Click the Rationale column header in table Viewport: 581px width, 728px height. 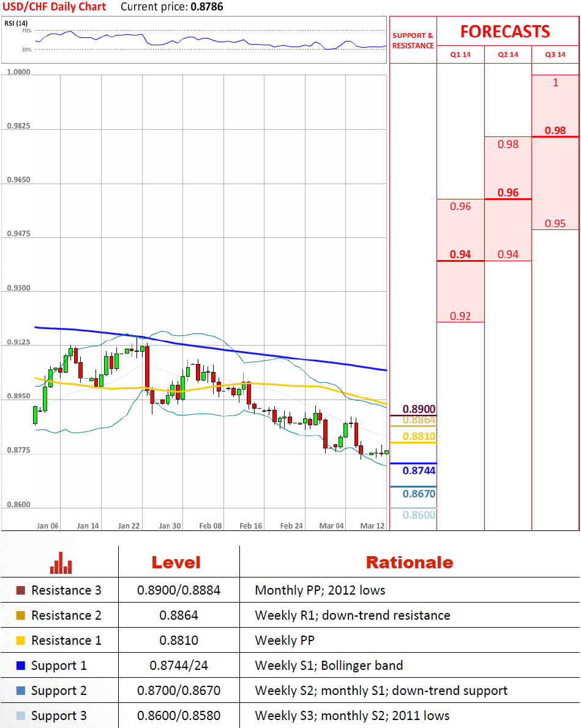(410, 563)
